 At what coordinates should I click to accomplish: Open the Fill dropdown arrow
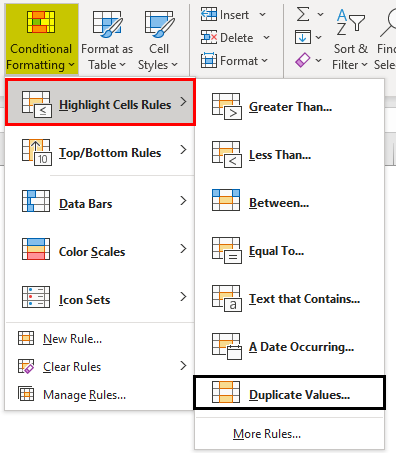tap(319, 37)
